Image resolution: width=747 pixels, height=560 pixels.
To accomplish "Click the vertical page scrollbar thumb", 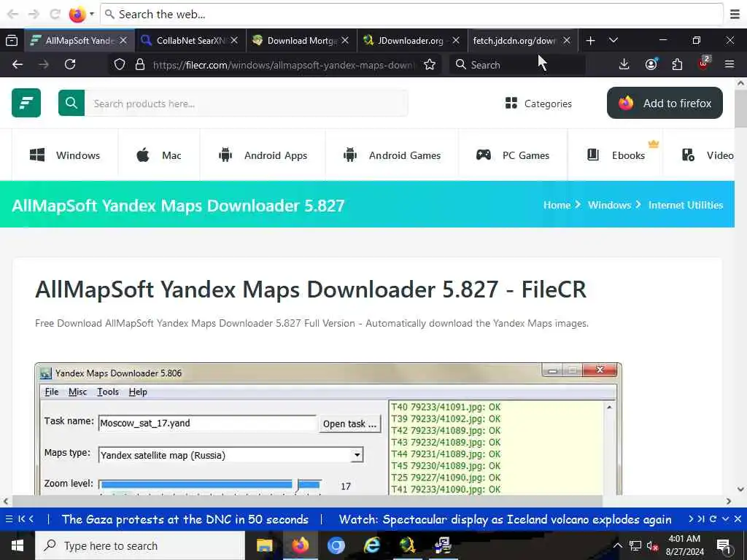I will pyautogui.click(x=740, y=108).
